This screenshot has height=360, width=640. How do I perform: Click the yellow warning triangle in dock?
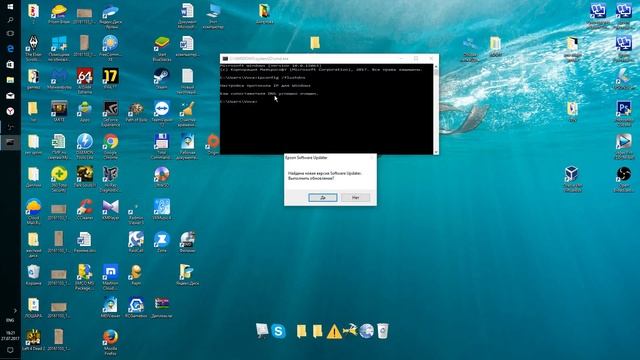point(334,331)
